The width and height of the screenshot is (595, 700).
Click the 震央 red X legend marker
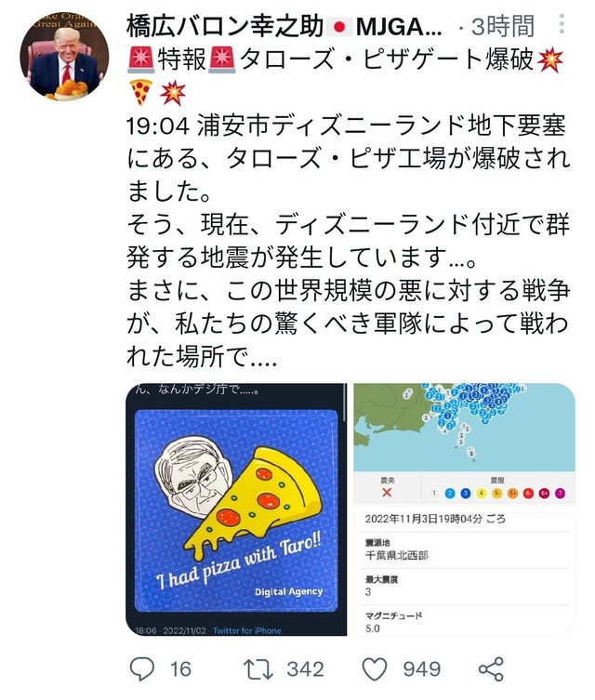click(387, 493)
